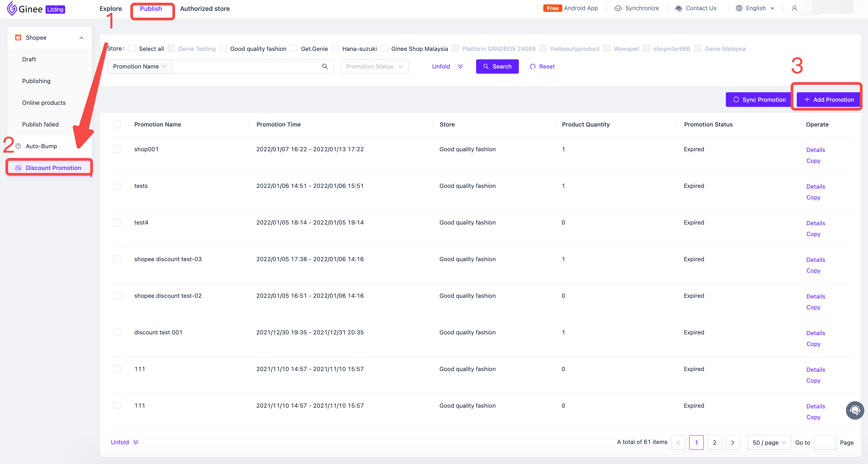Click the Ginee logo icon
868x464 pixels.
[x=12, y=8]
